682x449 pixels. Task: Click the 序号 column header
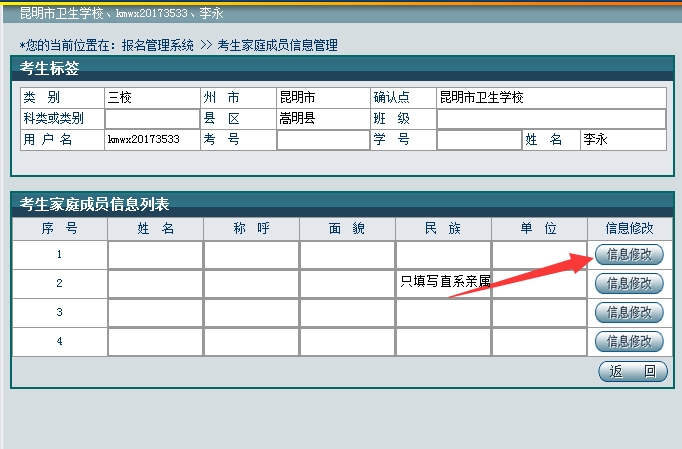60,228
